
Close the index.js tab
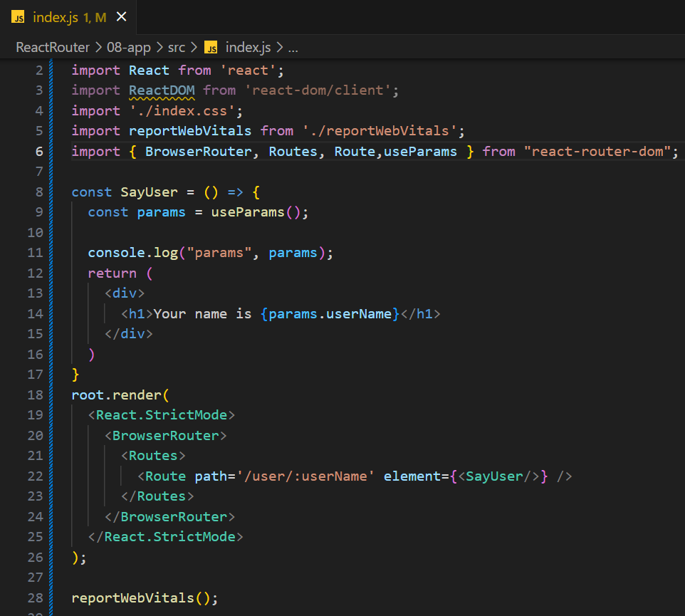point(122,17)
